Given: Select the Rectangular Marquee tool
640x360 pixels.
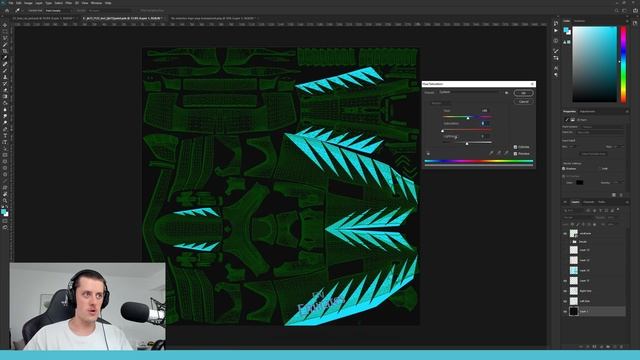Looking at the screenshot, I should pos(5,31).
